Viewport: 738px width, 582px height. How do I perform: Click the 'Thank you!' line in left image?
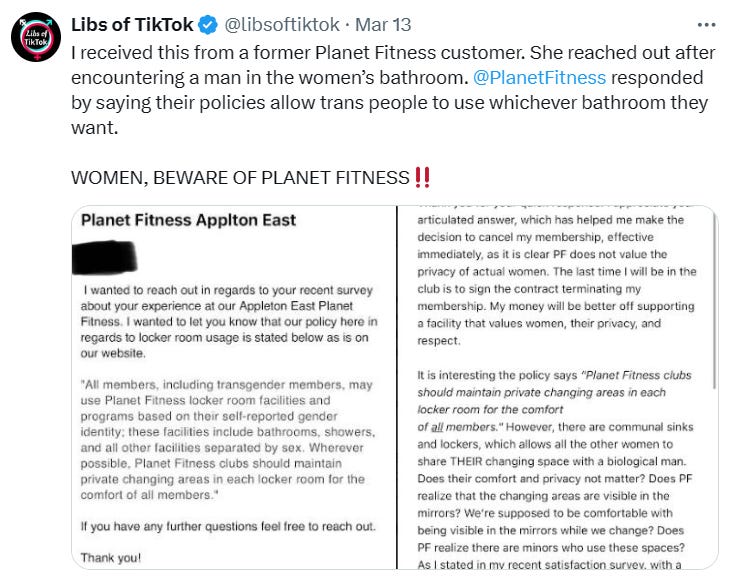click(x=111, y=558)
